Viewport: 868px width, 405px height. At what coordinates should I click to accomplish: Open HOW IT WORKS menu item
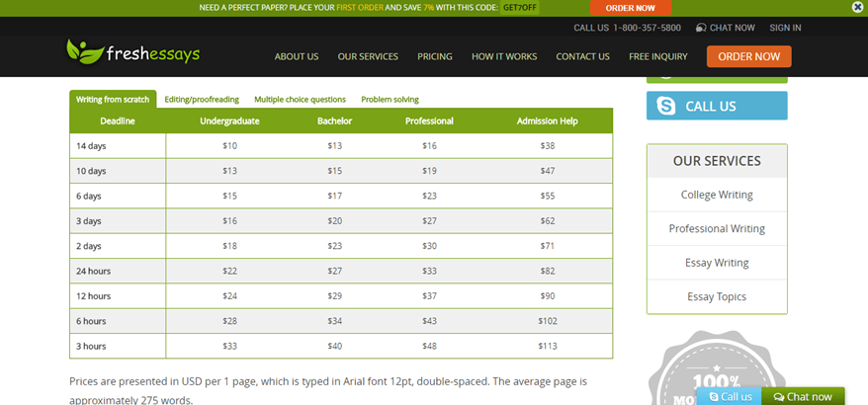pyautogui.click(x=504, y=56)
